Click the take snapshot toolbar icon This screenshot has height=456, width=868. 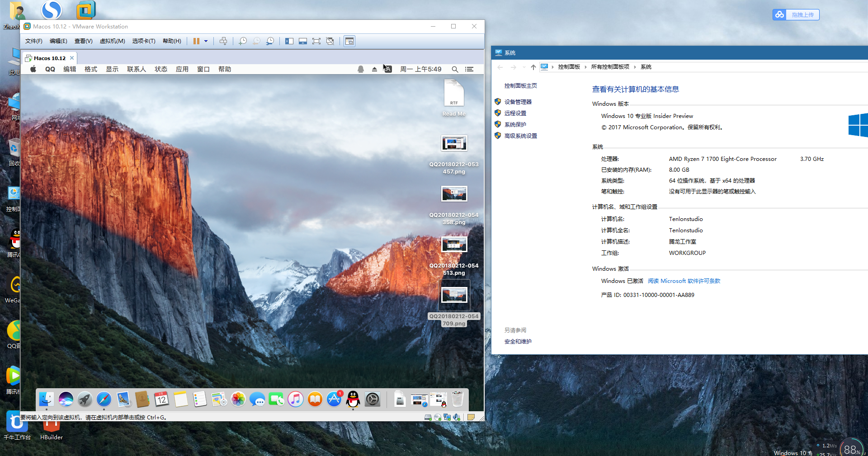click(243, 41)
